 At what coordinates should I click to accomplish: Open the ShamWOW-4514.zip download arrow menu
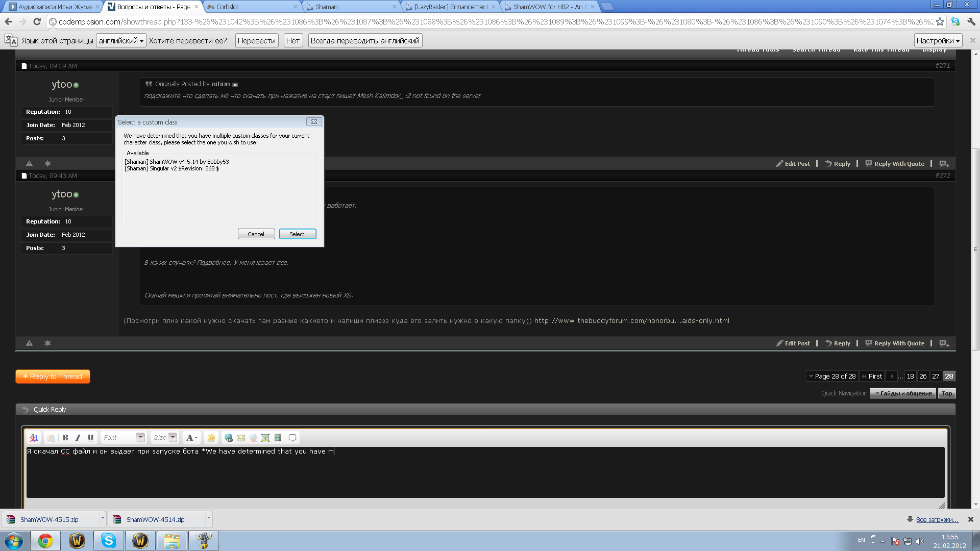pyautogui.click(x=209, y=519)
